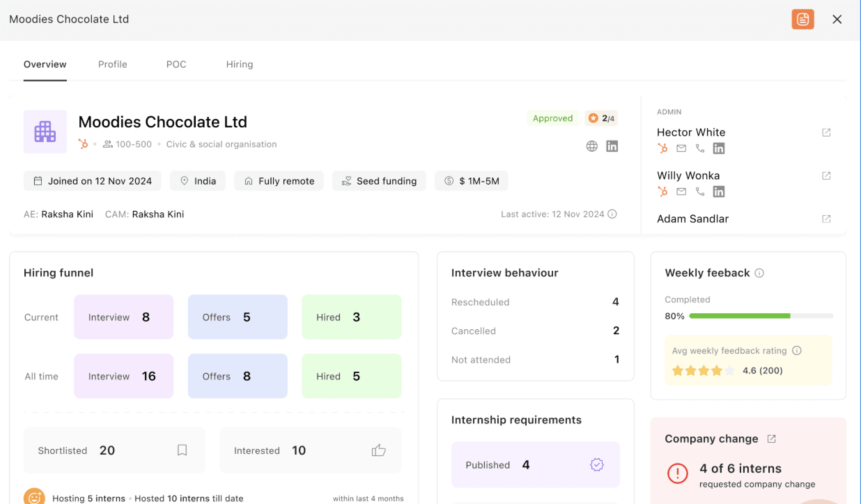This screenshot has height=504, width=861.
Task: Click the Shortlisted 20 card
Action: click(114, 450)
